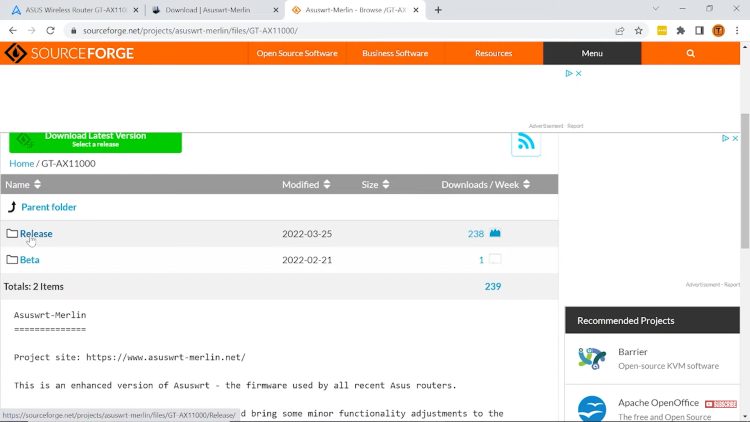Open the dark Menu button
750x422 pixels.
[x=592, y=53]
